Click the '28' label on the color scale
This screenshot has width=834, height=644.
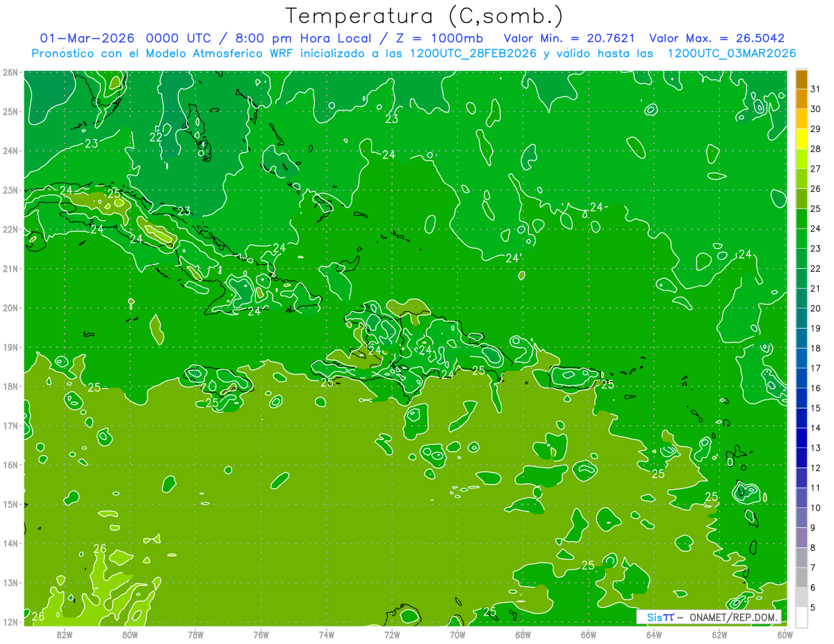pyautogui.click(x=815, y=149)
